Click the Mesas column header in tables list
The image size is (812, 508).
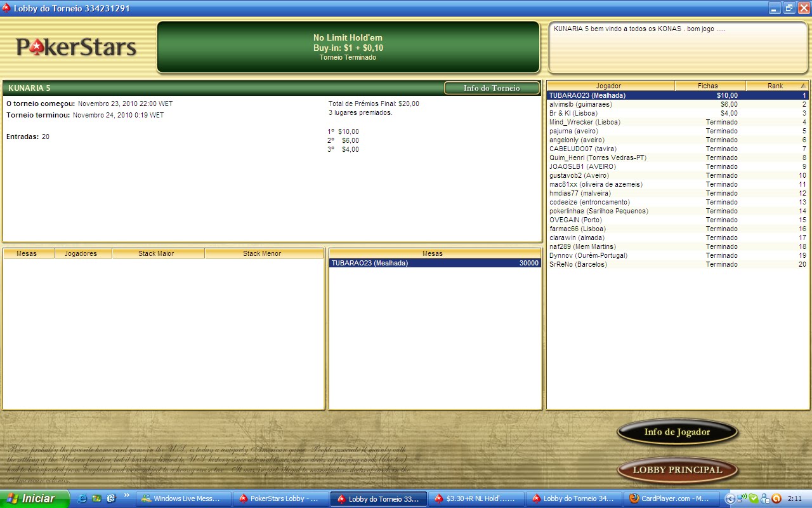(29, 253)
